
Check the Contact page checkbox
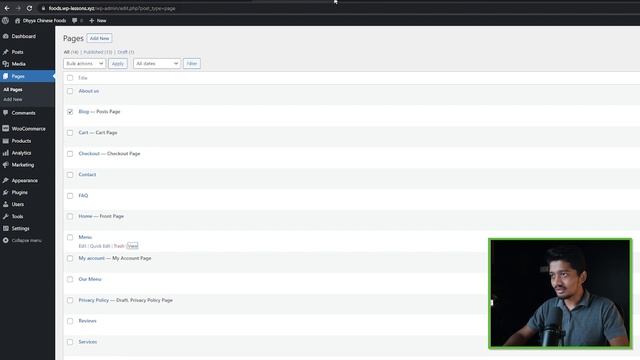tap(70, 175)
